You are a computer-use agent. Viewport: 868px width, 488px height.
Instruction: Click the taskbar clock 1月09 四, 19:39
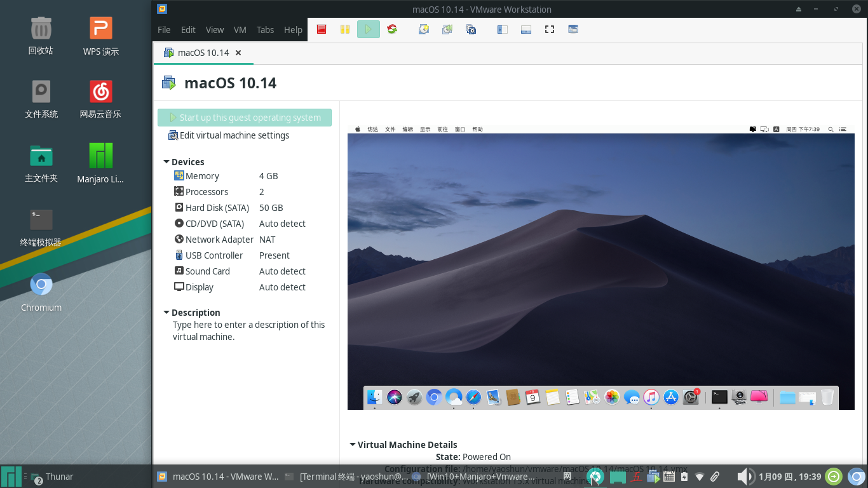click(x=790, y=477)
